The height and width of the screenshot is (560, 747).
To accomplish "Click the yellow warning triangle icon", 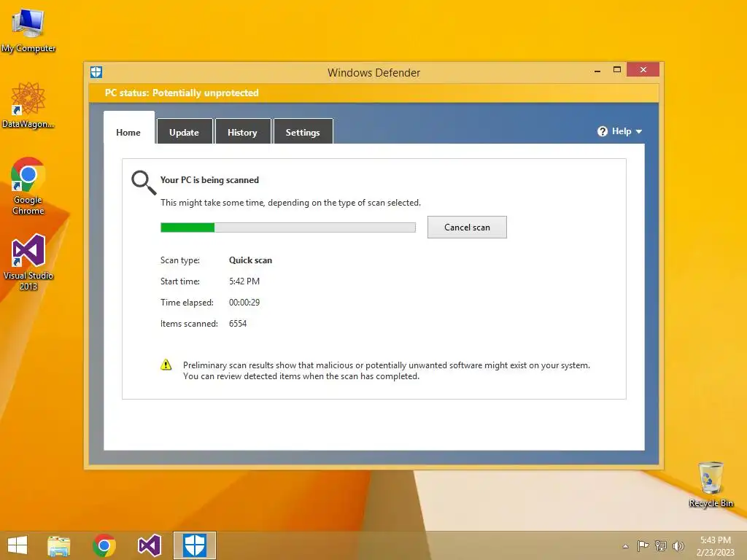I will pos(166,365).
